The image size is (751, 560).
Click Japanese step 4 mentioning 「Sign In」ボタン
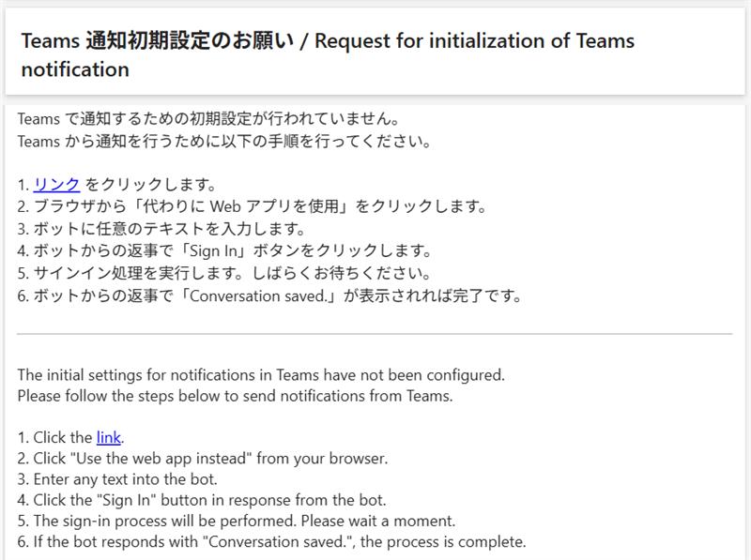(x=224, y=250)
